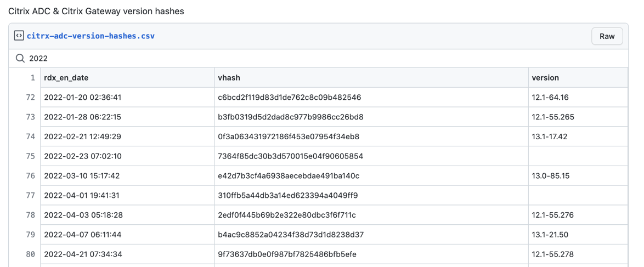644x267 pixels.
Task: Select version 12.1-55.276
Action: click(x=553, y=215)
